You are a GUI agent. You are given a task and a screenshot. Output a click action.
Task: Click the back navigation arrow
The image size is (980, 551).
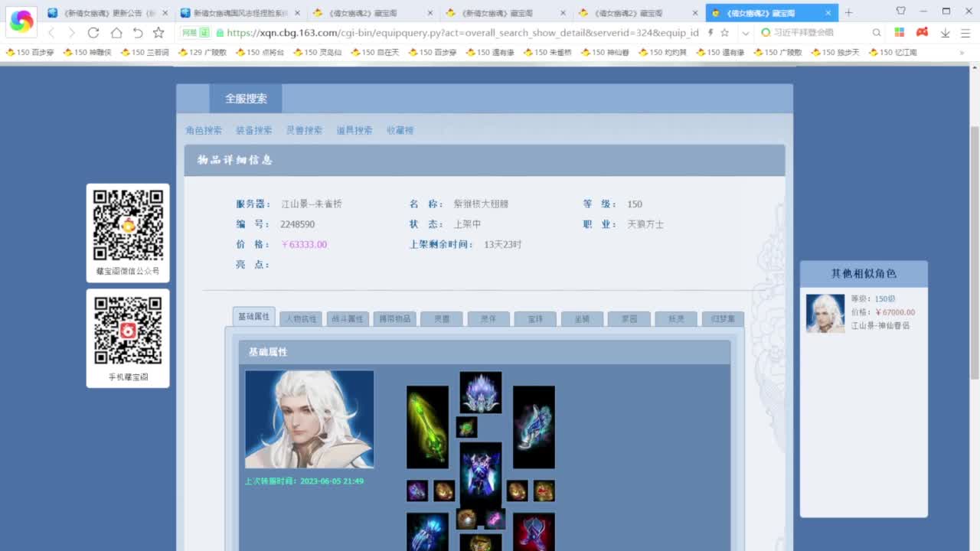[51, 32]
